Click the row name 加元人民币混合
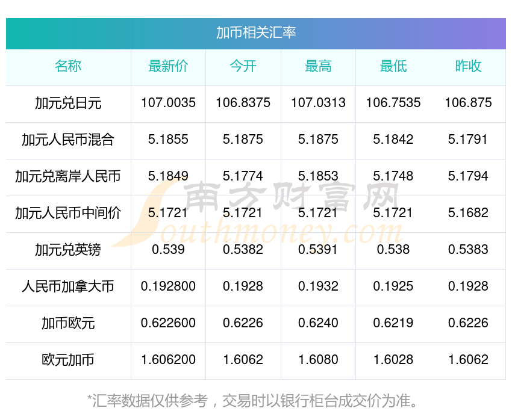 pyautogui.click(x=68, y=140)
